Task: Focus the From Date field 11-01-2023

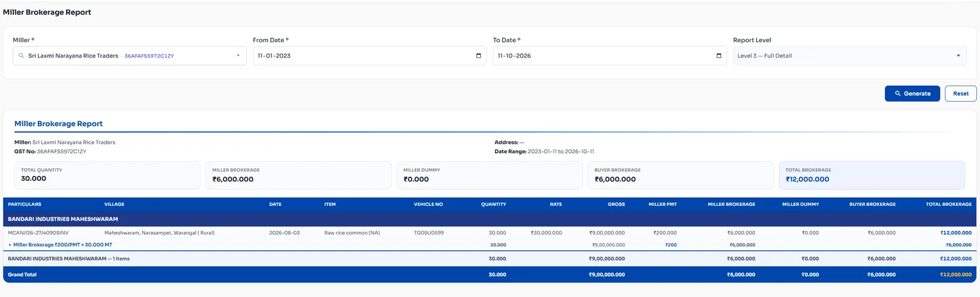Action: [x=369, y=56]
